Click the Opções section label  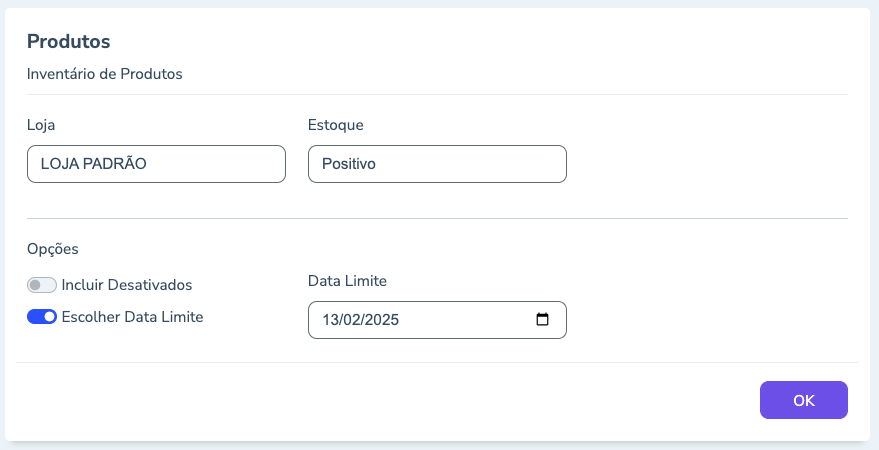click(x=52, y=248)
